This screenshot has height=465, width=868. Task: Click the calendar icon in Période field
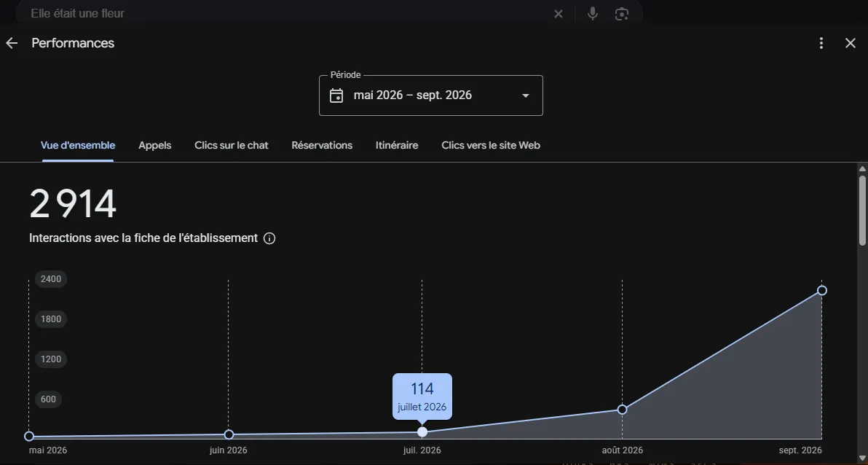pyautogui.click(x=336, y=95)
